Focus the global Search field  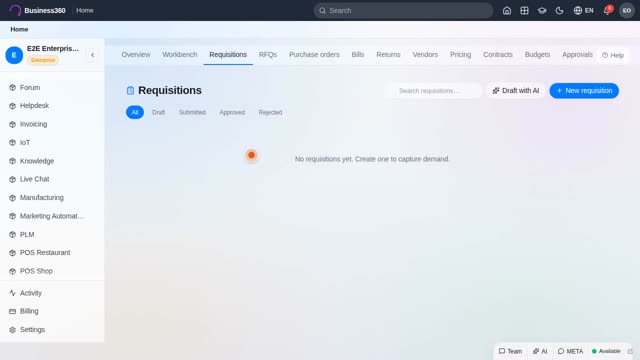(403, 11)
